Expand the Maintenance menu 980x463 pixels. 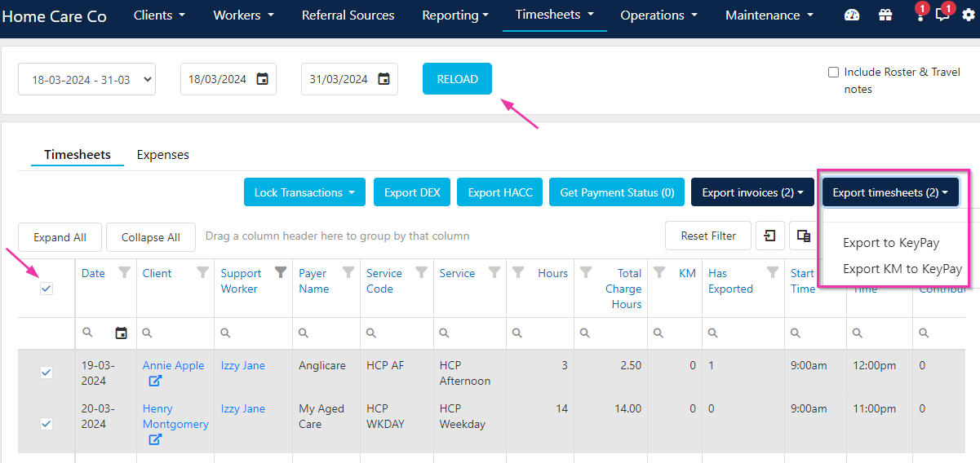point(769,15)
